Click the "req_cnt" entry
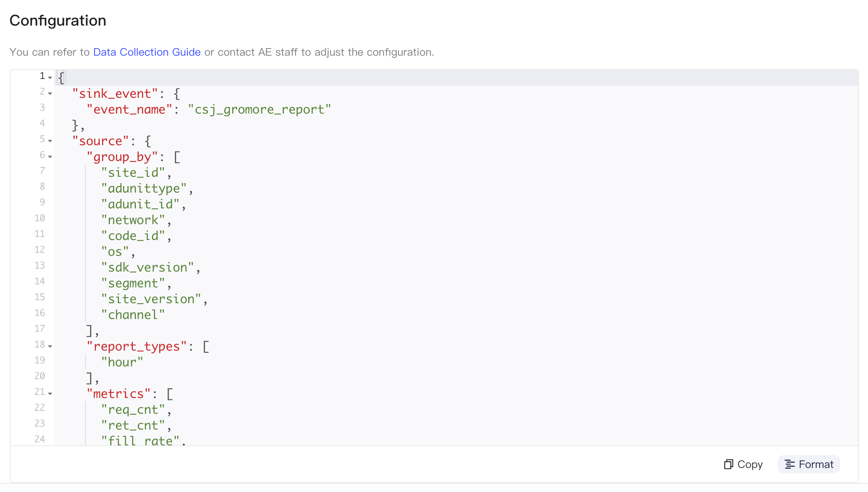 point(133,410)
